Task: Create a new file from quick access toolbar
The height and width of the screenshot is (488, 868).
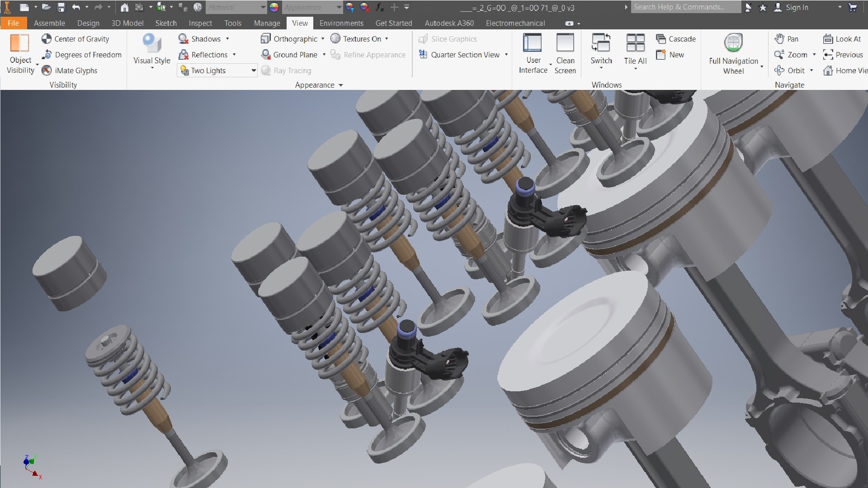Action: click(x=24, y=7)
